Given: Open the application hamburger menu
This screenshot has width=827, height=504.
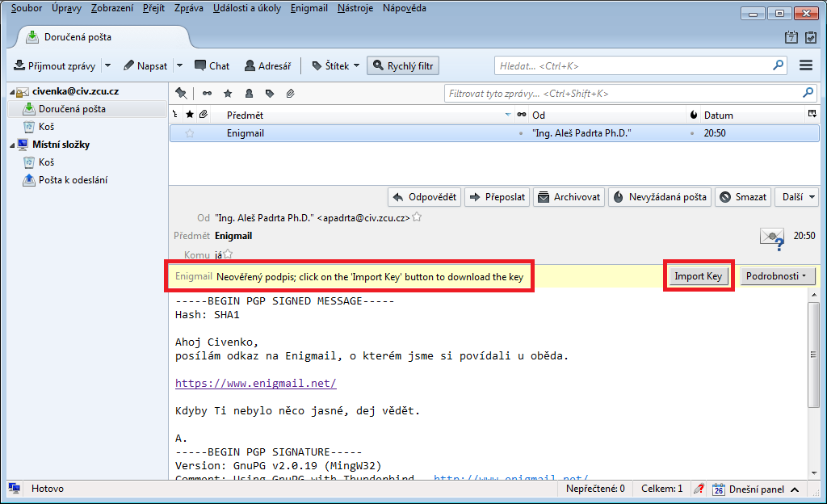Looking at the screenshot, I should [x=806, y=65].
